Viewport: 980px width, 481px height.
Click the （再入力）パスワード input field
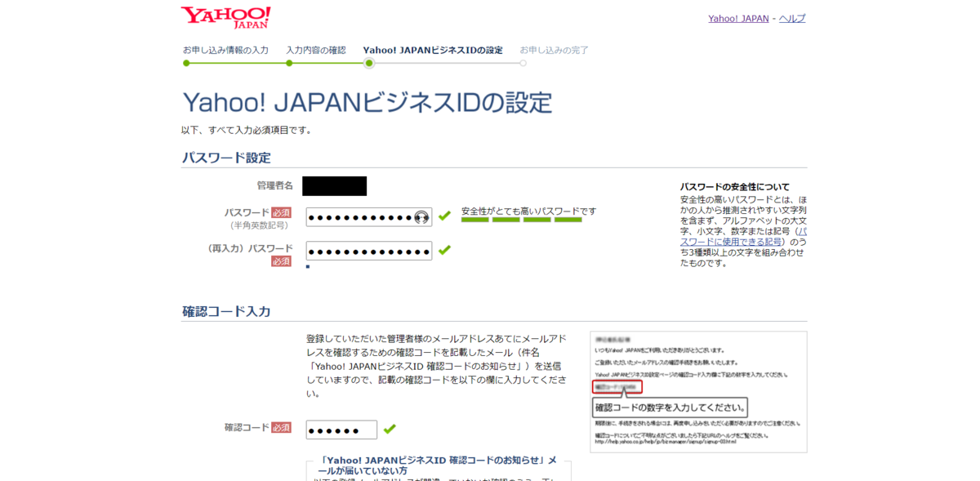point(369,251)
